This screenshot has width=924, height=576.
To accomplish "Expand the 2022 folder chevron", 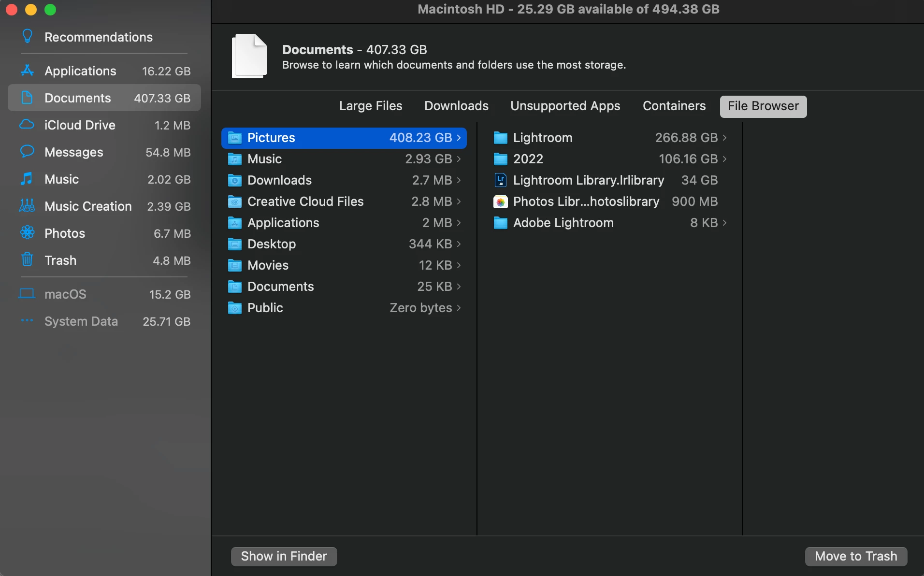I will pos(724,159).
